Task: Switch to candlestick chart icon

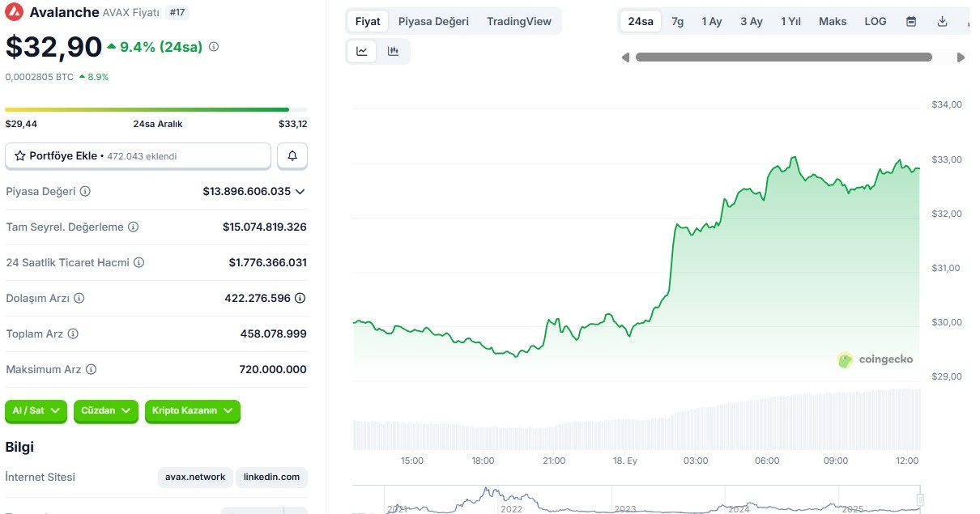Action: click(394, 51)
